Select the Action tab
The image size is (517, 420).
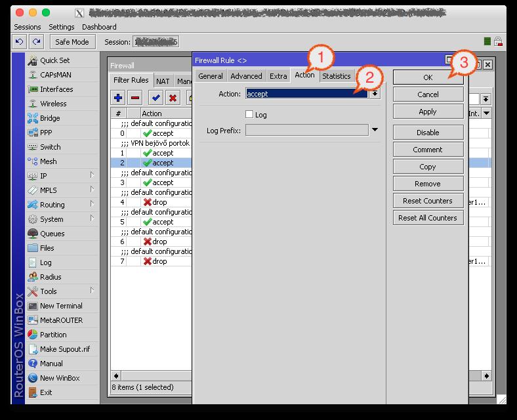tap(304, 75)
